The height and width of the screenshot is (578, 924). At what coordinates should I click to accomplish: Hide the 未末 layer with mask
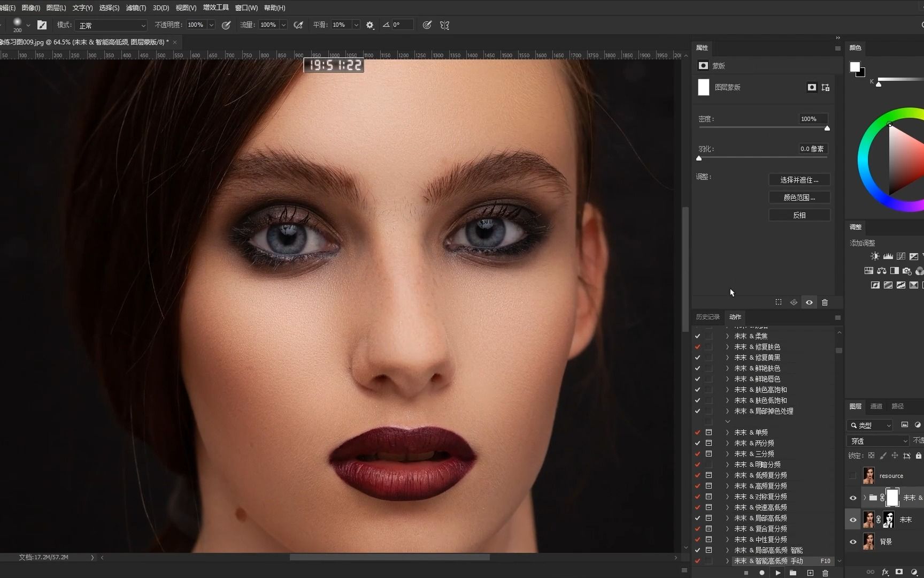pos(853,520)
